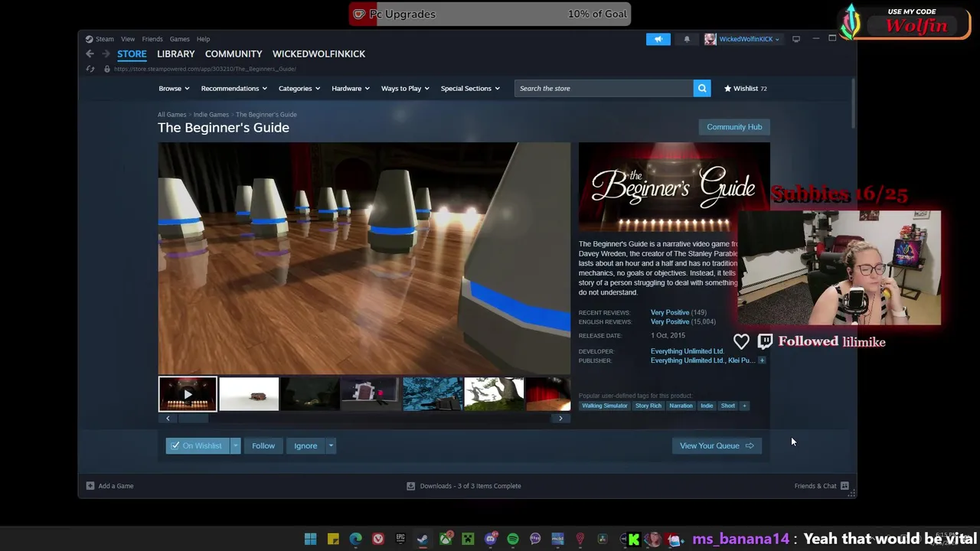This screenshot has width=980, height=551.
Task: Click the Ignore button
Action: (305, 445)
